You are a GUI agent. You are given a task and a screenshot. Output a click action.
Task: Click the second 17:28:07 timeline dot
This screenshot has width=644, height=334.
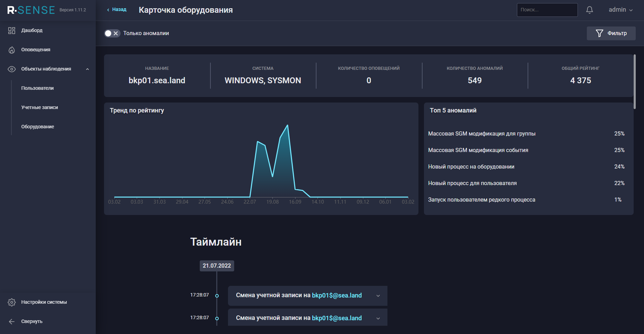coord(217,319)
